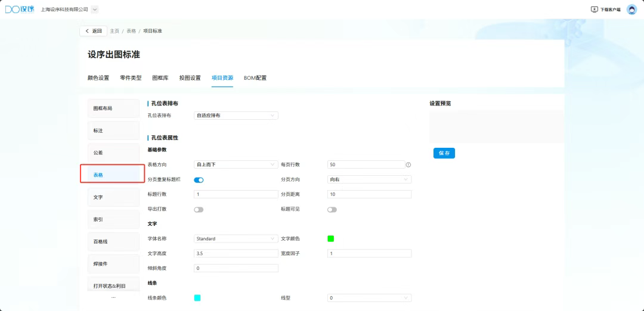Image resolution: width=644 pixels, height=311 pixels.
Task: Click the info icon beside 每页行数
Action: point(408,164)
